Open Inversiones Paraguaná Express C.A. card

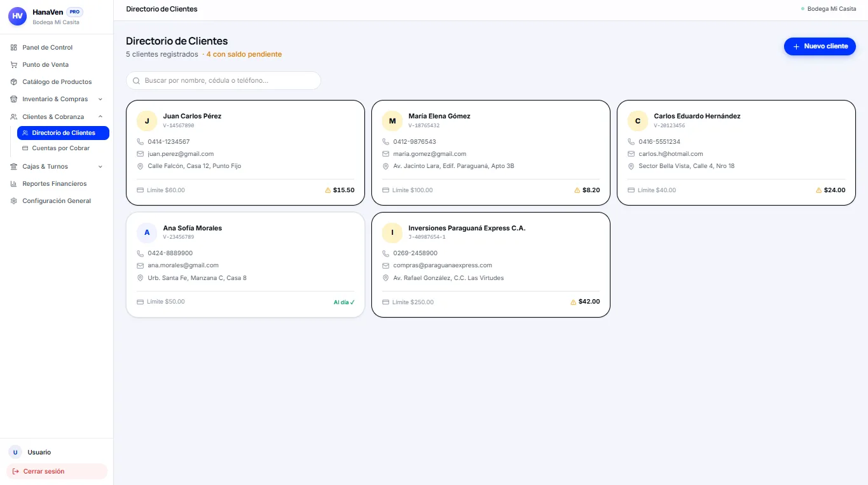click(x=491, y=264)
